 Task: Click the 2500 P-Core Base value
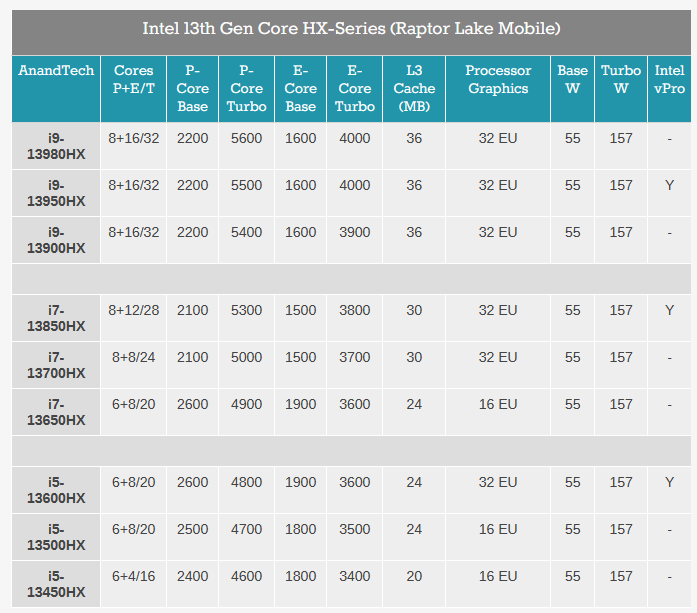pyautogui.click(x=192, y=529)
